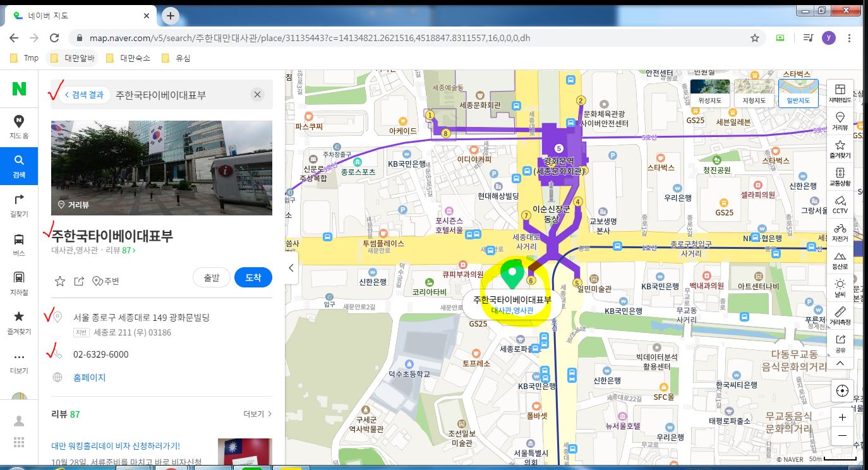Collapse the left place details panel
868x470 pixels.
click(291, 268)
